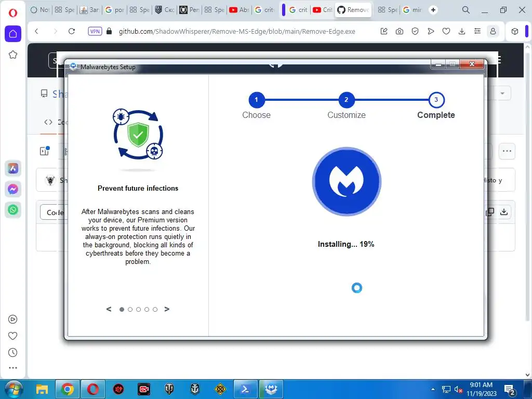The image size is (532, 399).
Task: Click the 'Installing... 19%' status text
Action: click(x=346, y=244)
